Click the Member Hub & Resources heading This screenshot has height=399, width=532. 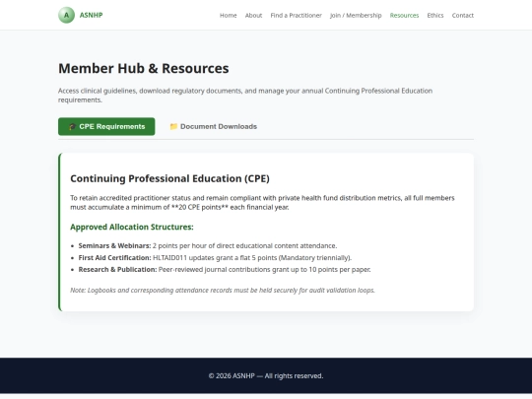click(144, 68)
